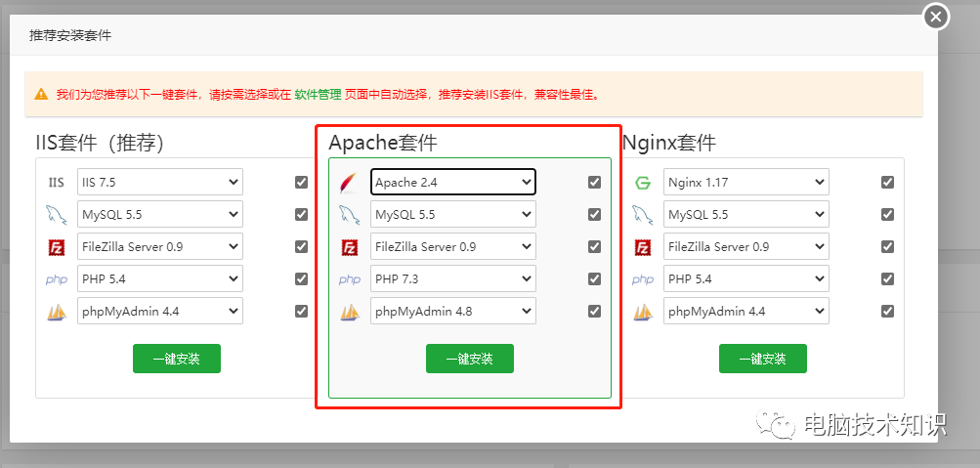Open MySQL 5.5 dropdown in Apache suite

point(453,214)
